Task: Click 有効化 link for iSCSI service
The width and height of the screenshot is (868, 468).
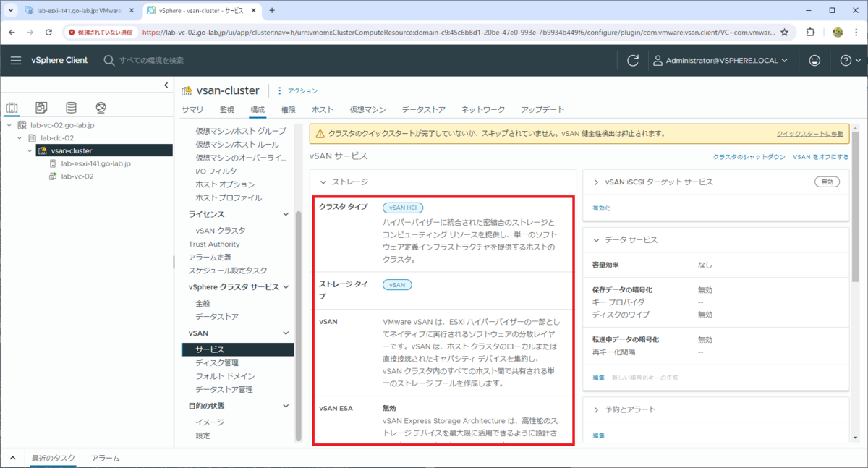Action: point(602,208)
